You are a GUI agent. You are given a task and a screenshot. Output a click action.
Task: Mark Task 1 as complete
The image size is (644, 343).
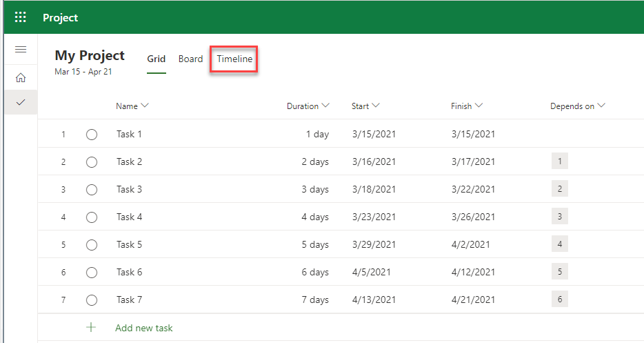92,135
